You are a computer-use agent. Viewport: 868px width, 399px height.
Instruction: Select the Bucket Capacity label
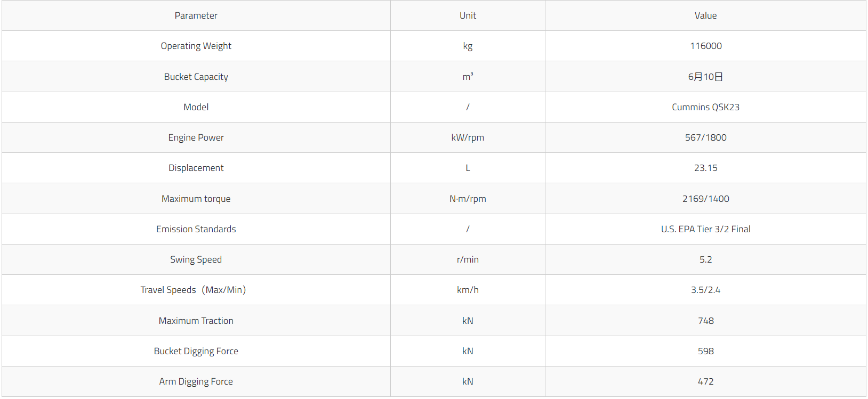[196, 77]
